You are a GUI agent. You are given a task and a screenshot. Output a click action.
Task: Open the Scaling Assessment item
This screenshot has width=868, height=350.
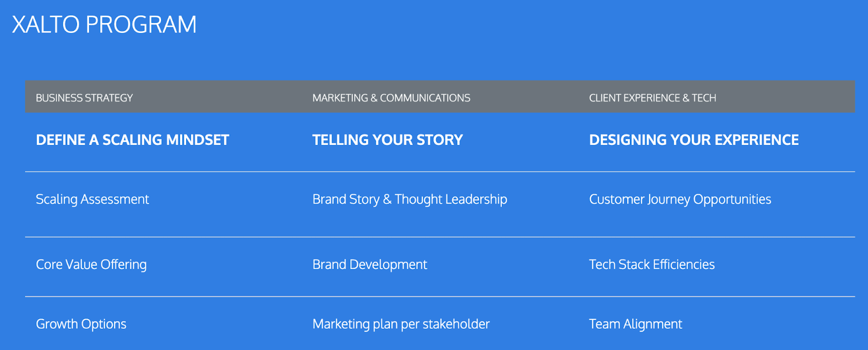tap(92, 200)
